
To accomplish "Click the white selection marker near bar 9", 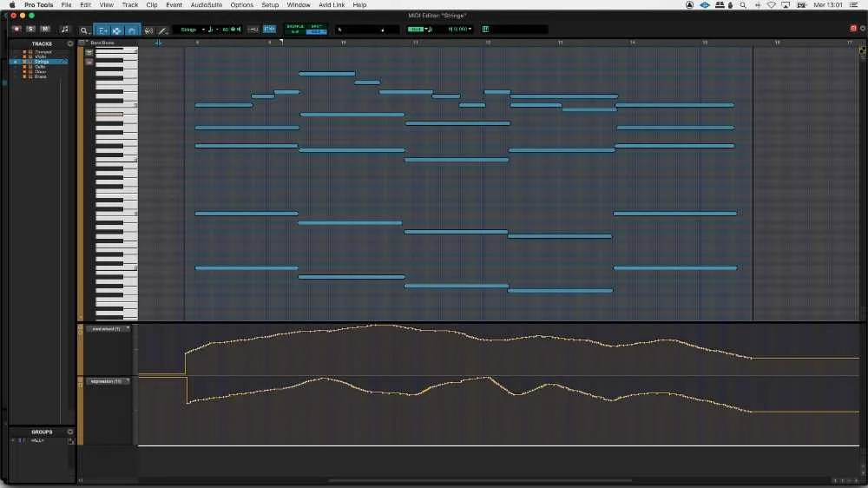I will click(x=281, y=42).
